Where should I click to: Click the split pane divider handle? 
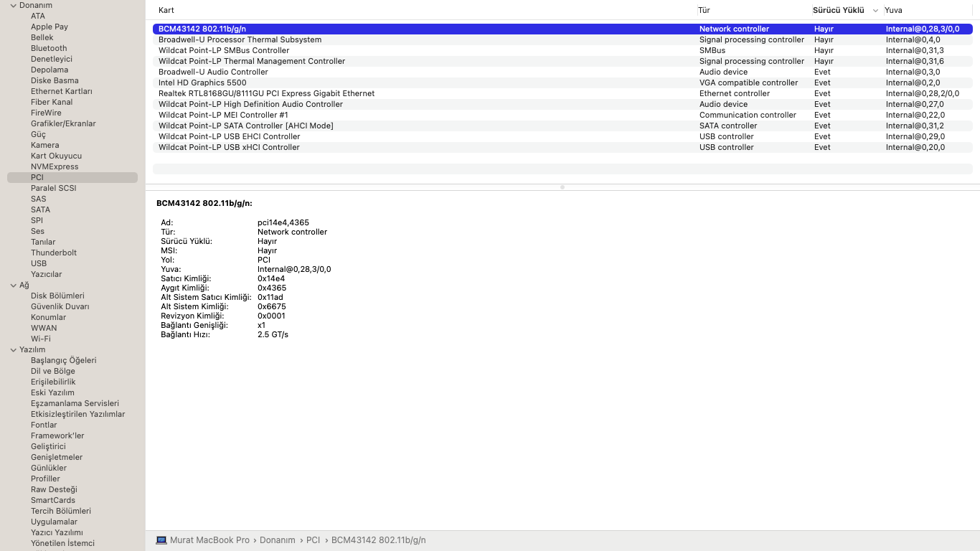562,187
